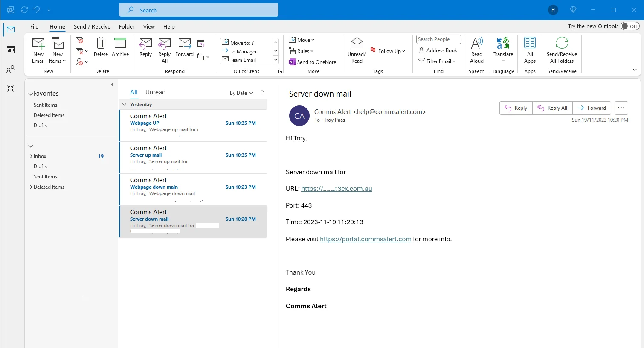
Task: Show only Unread messages
Action: pos(155,92)
